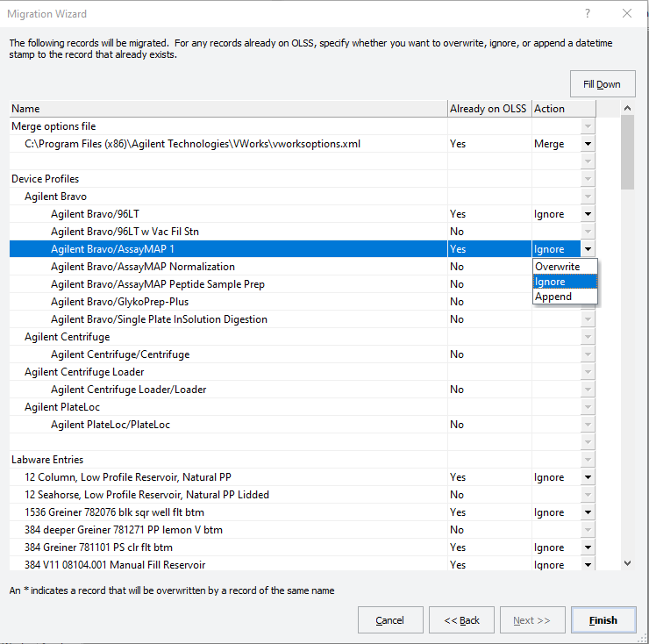Select the Labware Entries heading row
This screenshot has height=644, width=649.
303,459
